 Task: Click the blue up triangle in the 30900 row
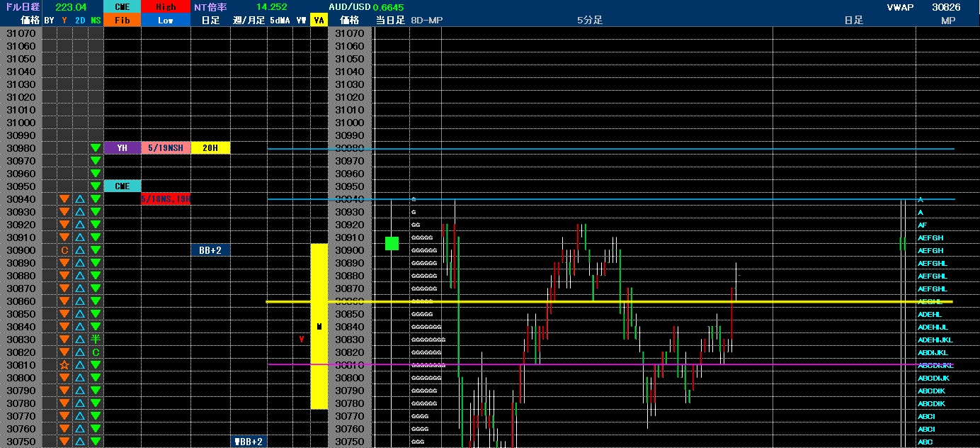(x=80, y=250)
